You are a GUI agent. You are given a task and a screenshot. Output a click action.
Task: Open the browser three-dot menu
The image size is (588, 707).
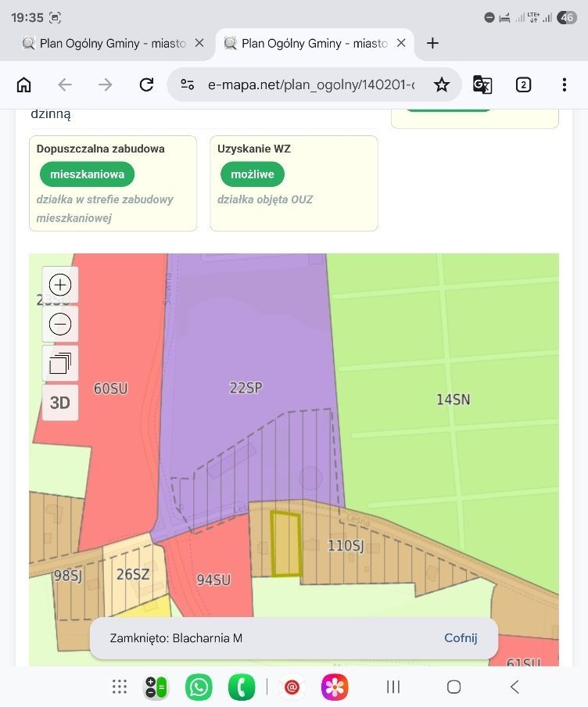(564, 84)
